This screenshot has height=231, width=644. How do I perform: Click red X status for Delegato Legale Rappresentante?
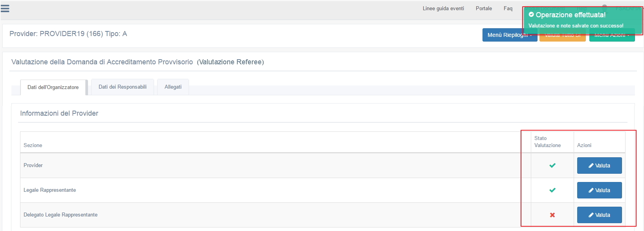[552, 215]
